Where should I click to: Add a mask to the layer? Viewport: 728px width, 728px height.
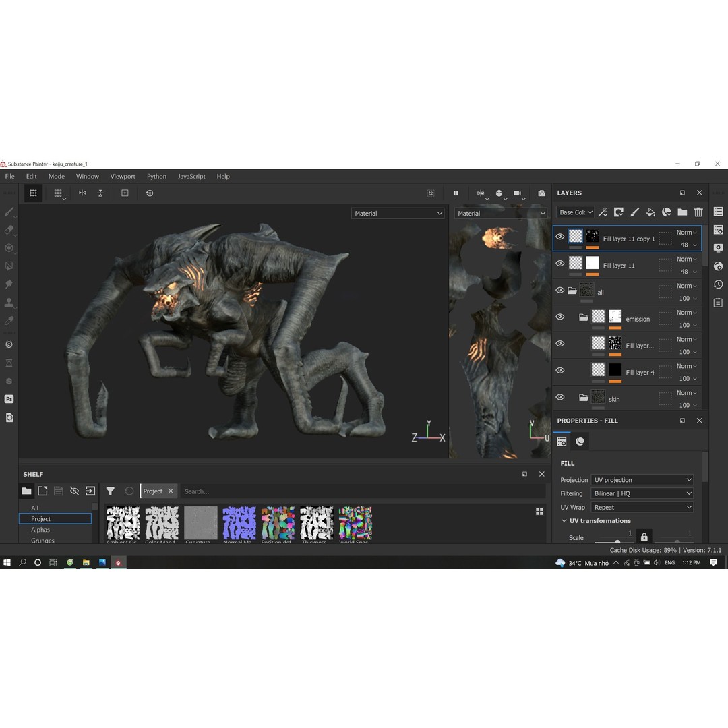[619, 212]
